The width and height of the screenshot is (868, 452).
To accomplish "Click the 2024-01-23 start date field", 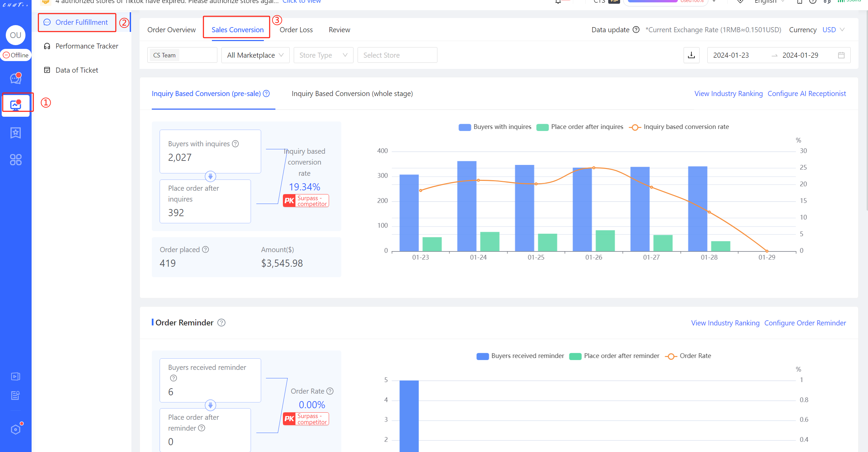I will (731, 55).
